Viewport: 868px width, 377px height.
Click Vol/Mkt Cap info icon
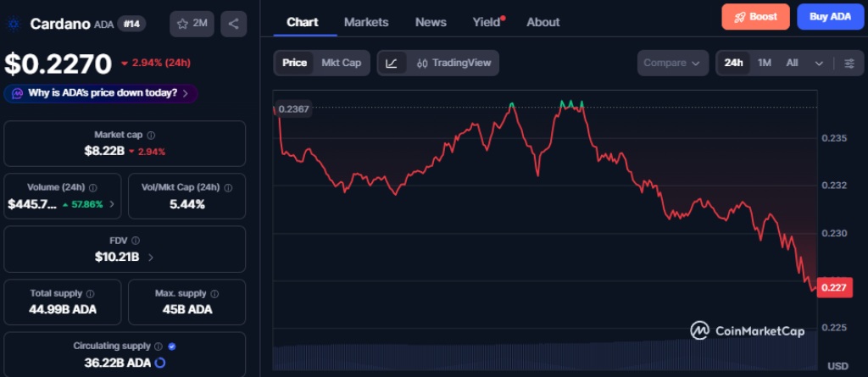click(x=228, y=188)
